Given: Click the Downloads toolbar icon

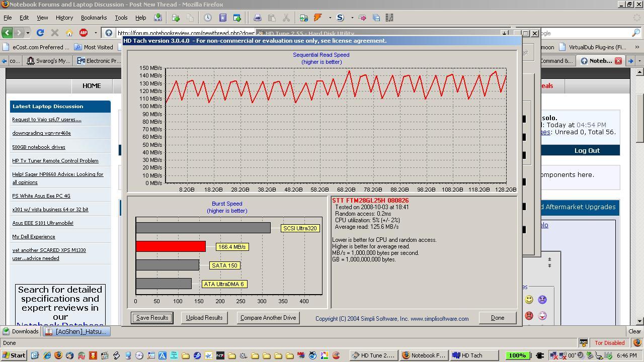Looking at the screenshot, I should click(158, 18).
